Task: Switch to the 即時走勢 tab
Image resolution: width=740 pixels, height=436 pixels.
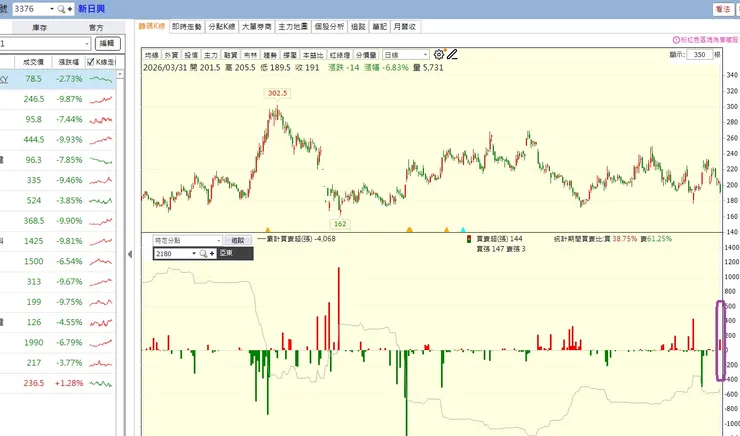Action: click(x=187, y=27)
